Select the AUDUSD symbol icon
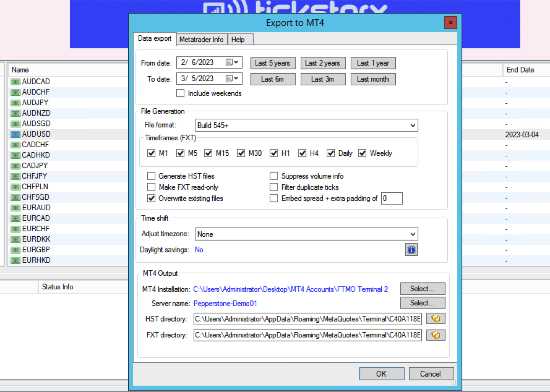 coord(15,134)
